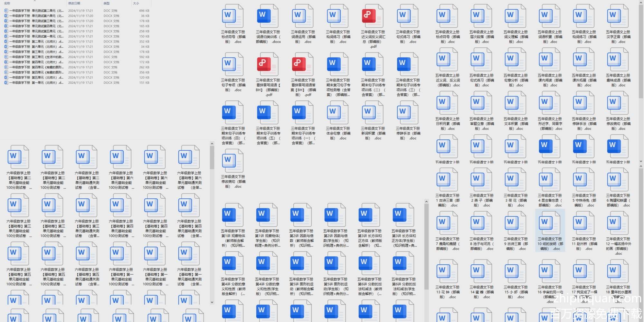
Task: Select 五年级数学下册 第2讲 因数与倍数 学生版 file
Action: tap(335, 226)
